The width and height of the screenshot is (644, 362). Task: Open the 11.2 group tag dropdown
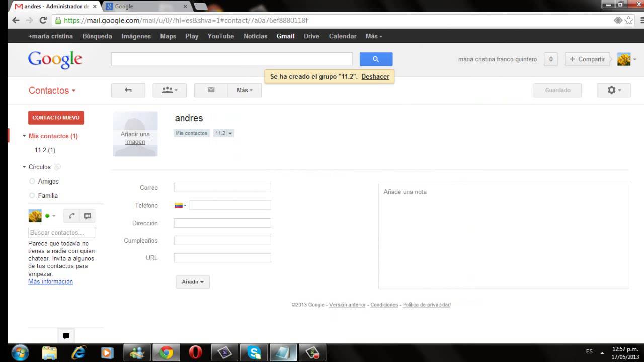coord(230,133)
